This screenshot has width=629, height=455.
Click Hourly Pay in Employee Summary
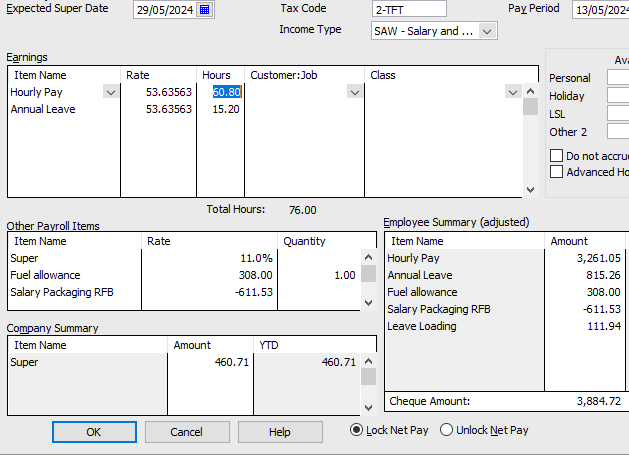413,258
